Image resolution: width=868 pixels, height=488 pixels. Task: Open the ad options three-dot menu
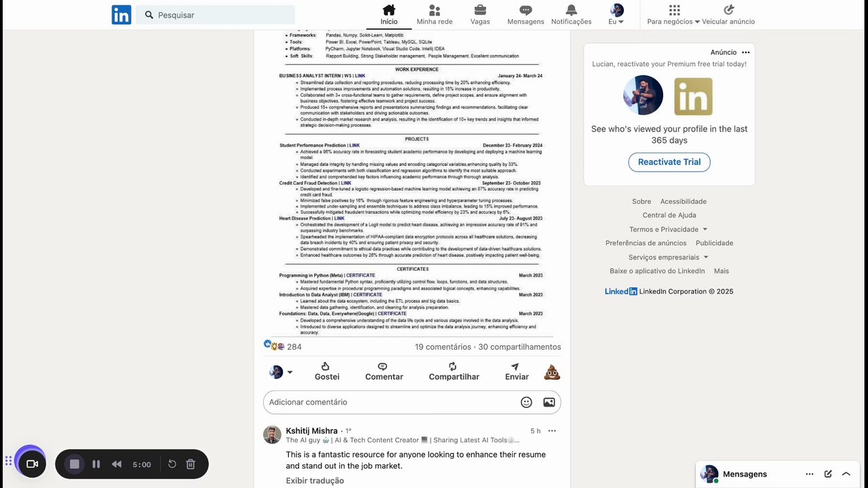pyautogui.click(x=746, y=52)
